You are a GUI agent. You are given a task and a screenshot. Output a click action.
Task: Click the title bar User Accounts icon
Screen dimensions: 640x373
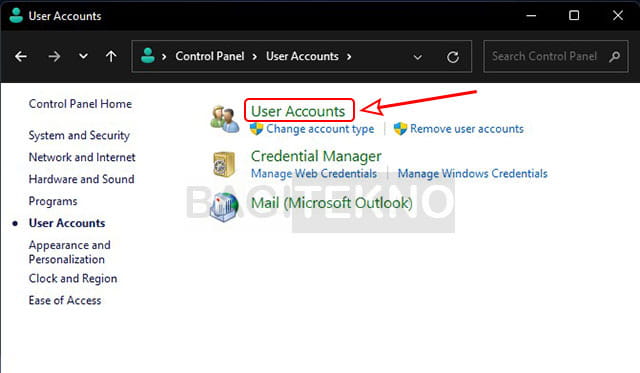click(x=16, y=16)
